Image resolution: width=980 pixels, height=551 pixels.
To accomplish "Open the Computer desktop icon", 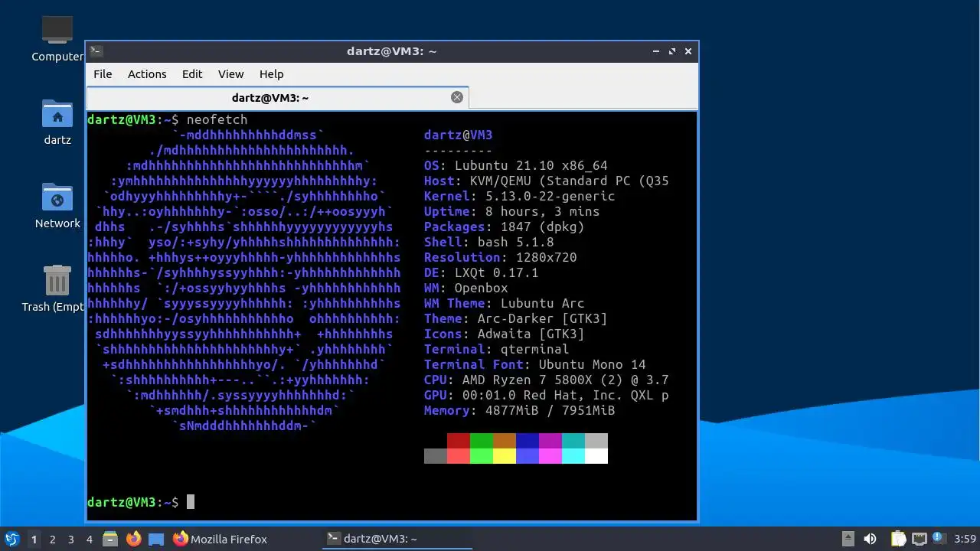I will 57,31.
